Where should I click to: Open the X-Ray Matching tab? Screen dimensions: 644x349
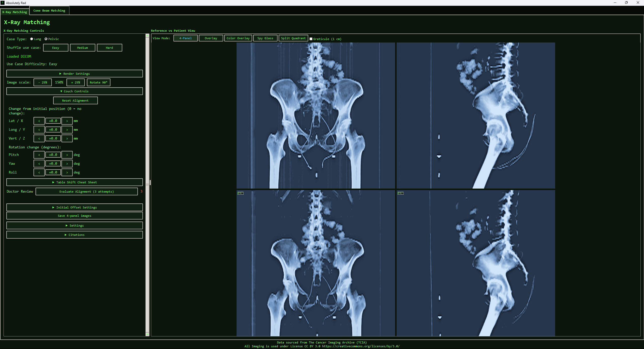pos(14,12)
